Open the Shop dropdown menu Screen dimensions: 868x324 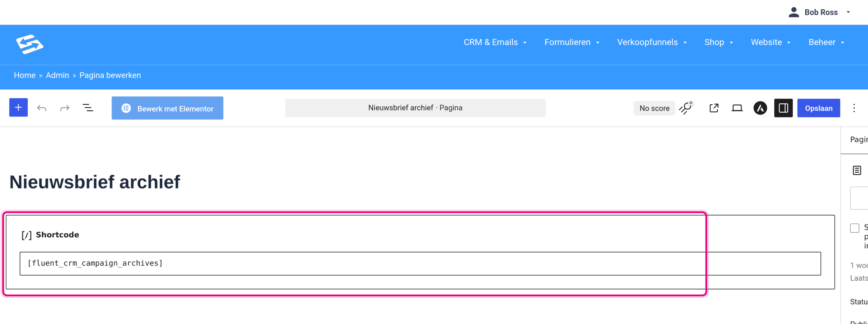(718, 42)
